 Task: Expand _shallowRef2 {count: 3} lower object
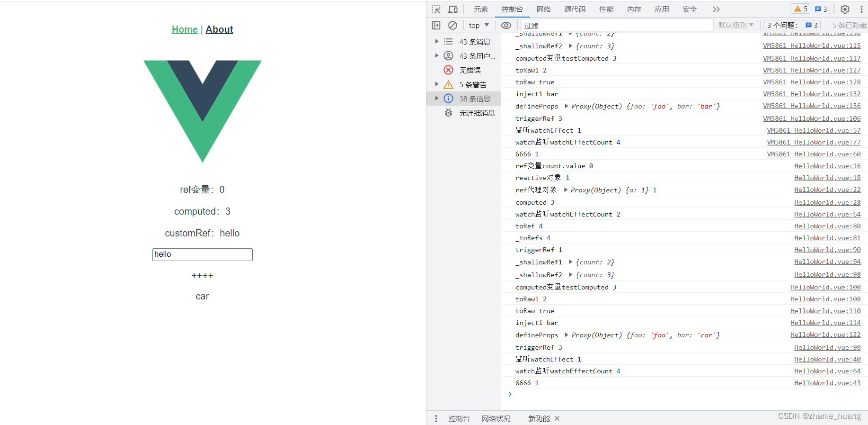(570, 275)
